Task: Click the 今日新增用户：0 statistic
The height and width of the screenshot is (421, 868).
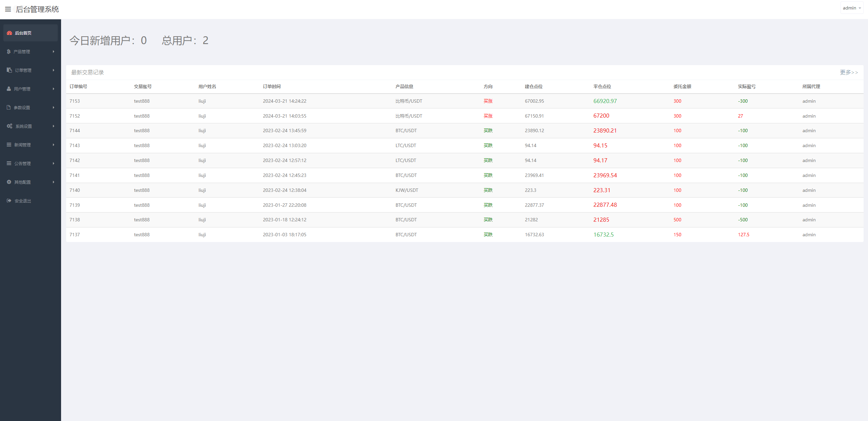Action: [108, 40]
